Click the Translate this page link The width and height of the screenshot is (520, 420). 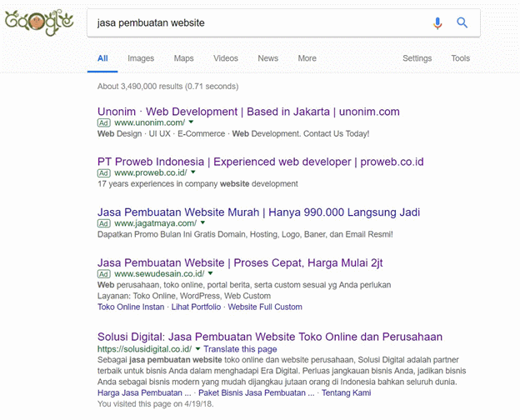click(x=240, y=349)
